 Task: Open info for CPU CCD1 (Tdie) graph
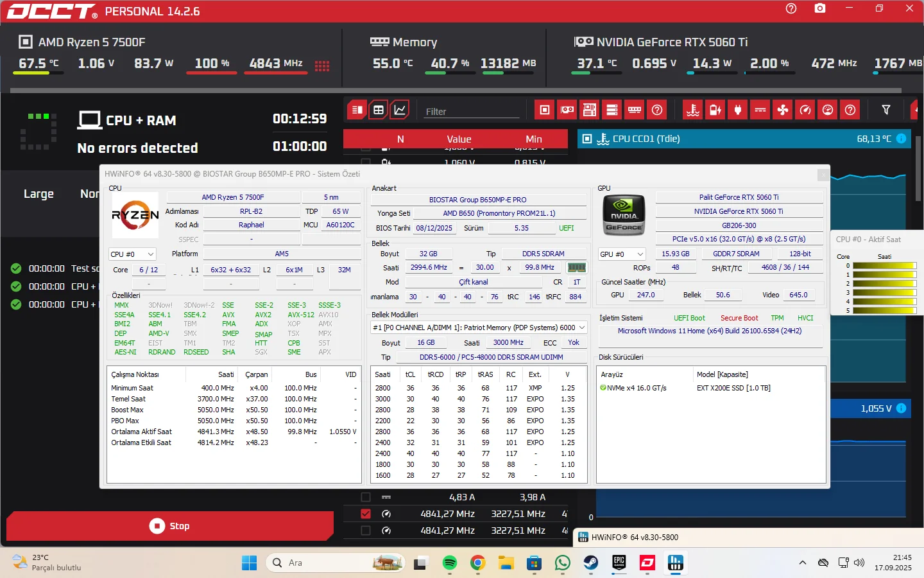coord(901,139)
